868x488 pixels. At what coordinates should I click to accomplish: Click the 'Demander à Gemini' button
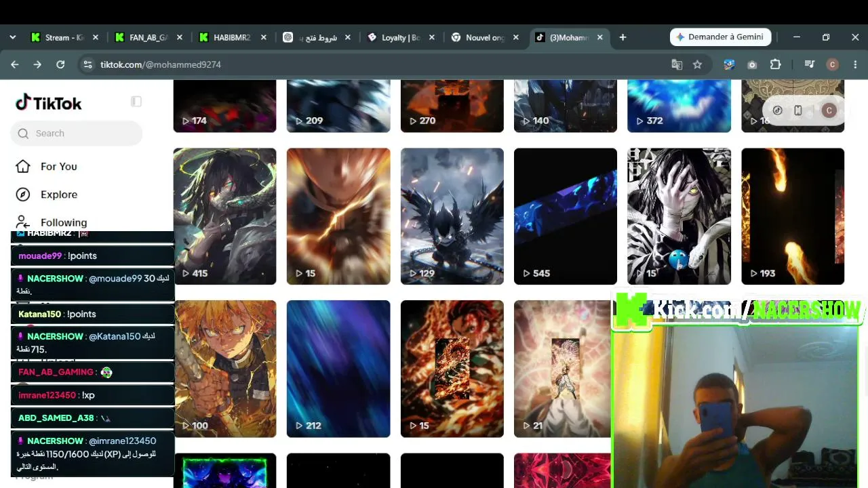(720, 37)
